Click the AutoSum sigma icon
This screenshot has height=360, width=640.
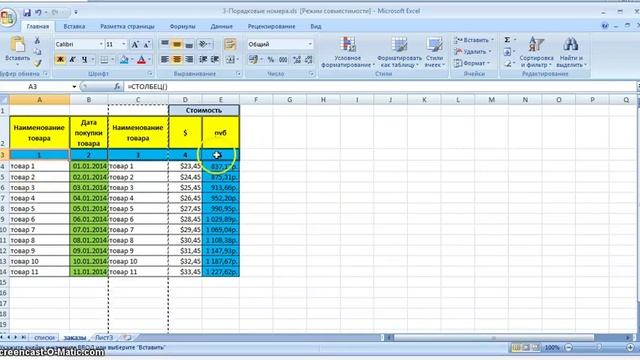pos(507,40)
